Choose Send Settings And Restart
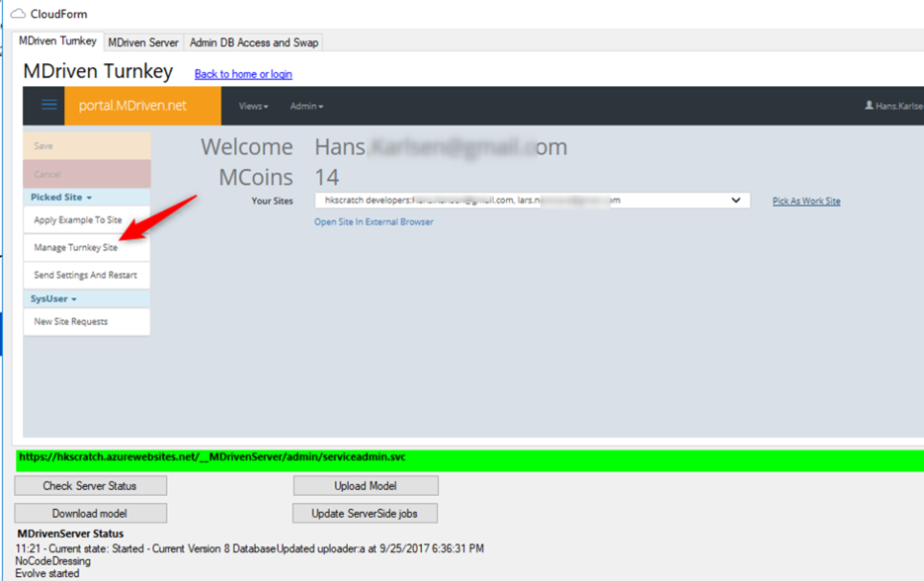This screenshot has height=581, width=924. 87,275
